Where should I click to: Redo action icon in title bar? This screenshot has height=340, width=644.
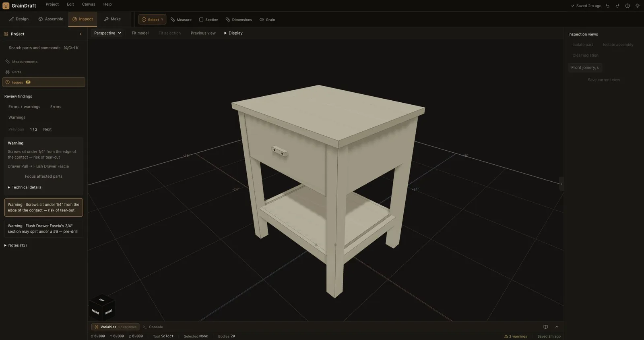tap(617, 6)
